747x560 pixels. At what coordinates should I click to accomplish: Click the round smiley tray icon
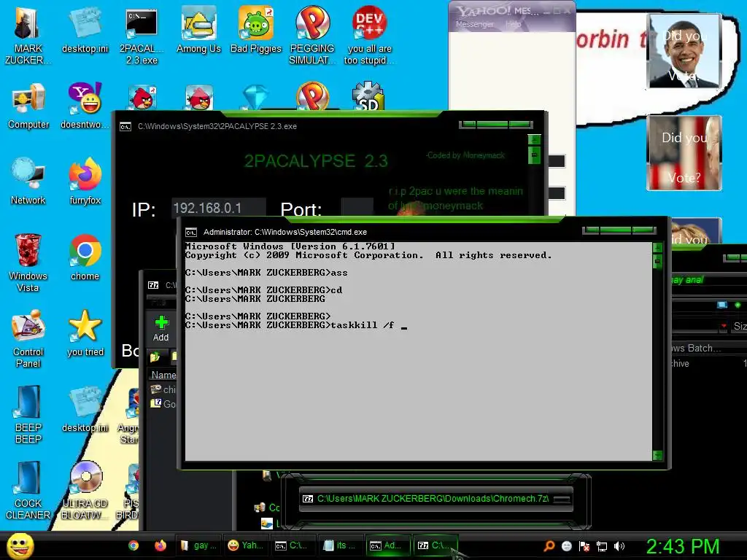567,546
